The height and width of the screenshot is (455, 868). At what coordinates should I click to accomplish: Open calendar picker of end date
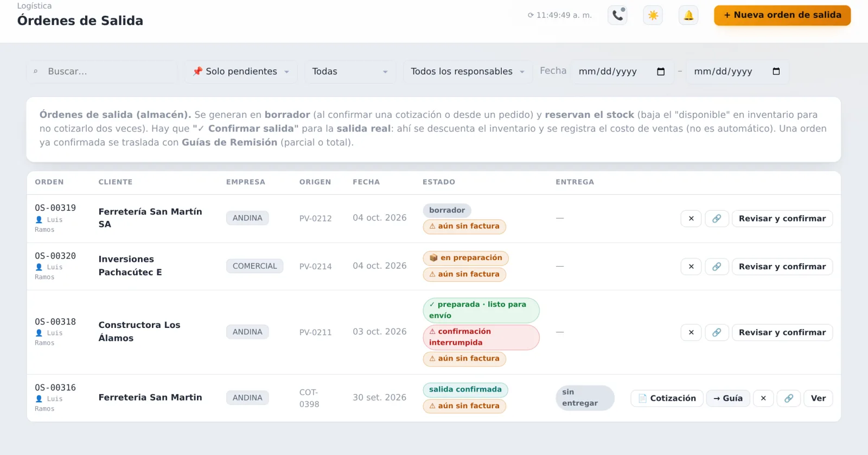tap(776, 72)
